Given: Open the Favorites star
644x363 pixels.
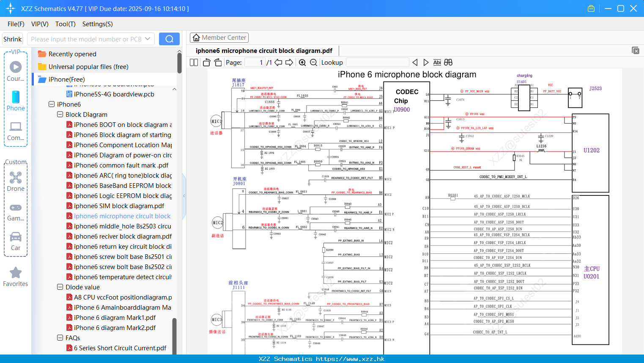Looking at the screenshot, I should [x=16, y=277].
